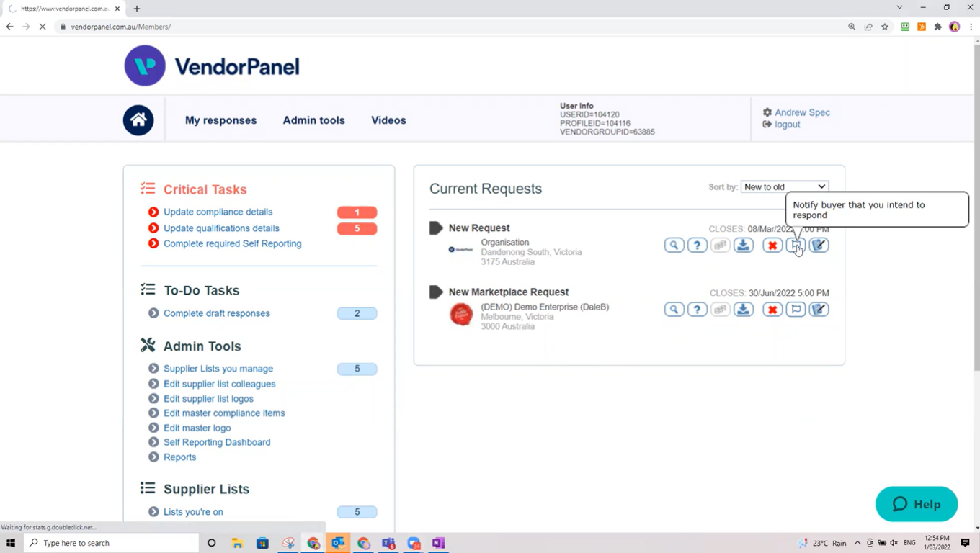Open Supplier Lists you manage
Image resolution: width=980 pixels, height=553 pixels.
(218, 369)
